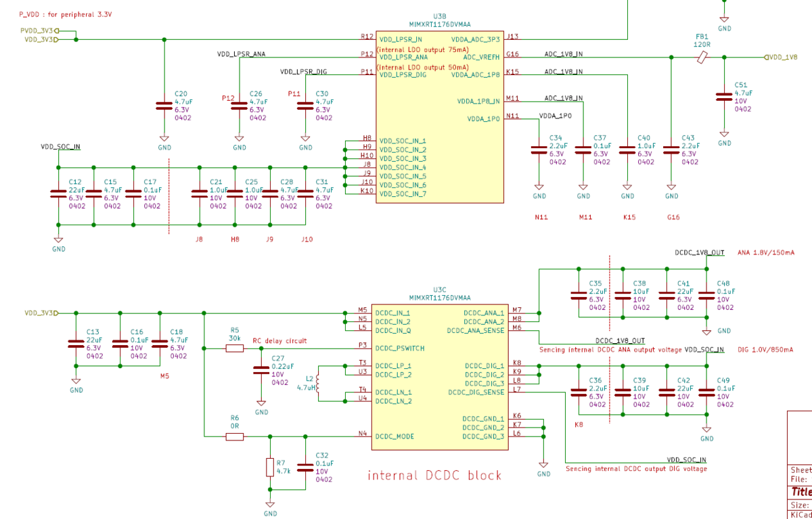Viewport: 812px width, 519px height.
Task: Click the VDDA_ADC_3P3 pin name
Action: click(476, 39)
